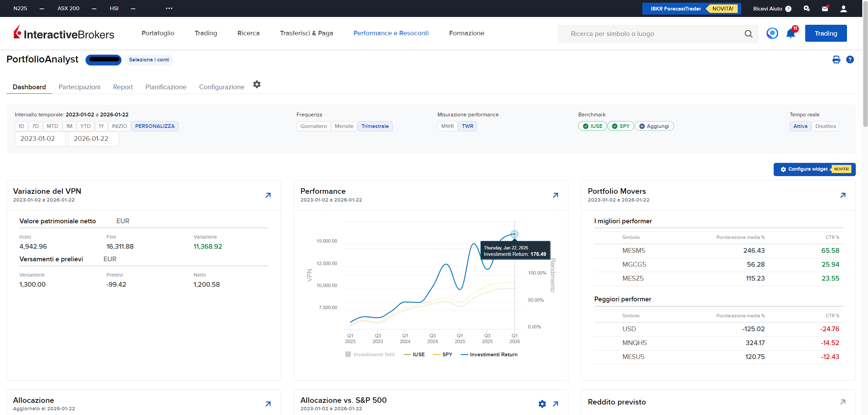The height and width of the screenshot is (415, 868).
Task: Expand the Performance widget with arrow icon
Action: [x=555, y=195]
